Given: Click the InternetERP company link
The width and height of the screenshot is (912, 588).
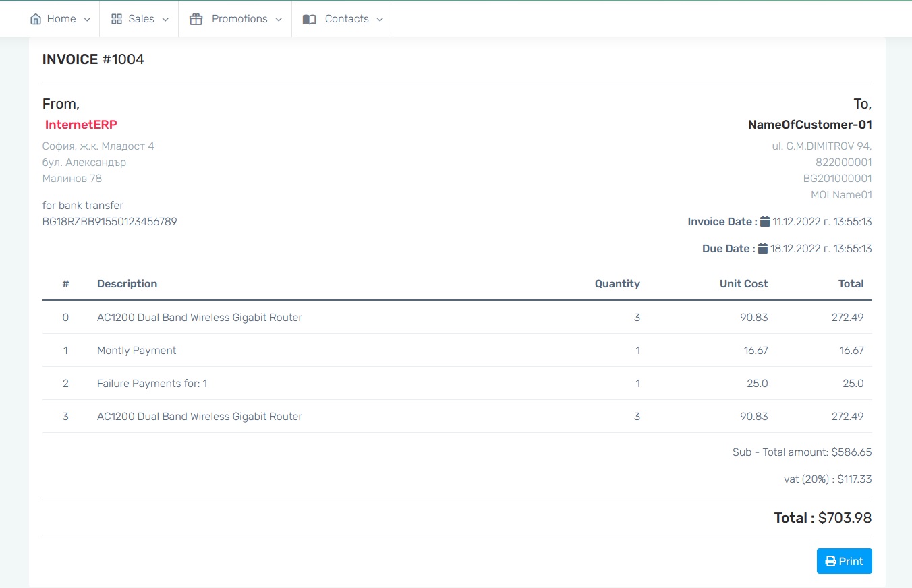Looking at the screenshot, I should tap(81, 125).
